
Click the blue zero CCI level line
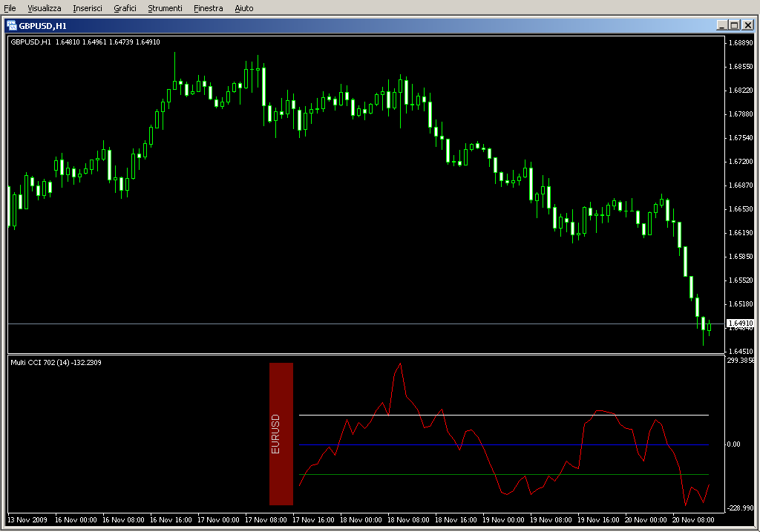pos(504,444)
